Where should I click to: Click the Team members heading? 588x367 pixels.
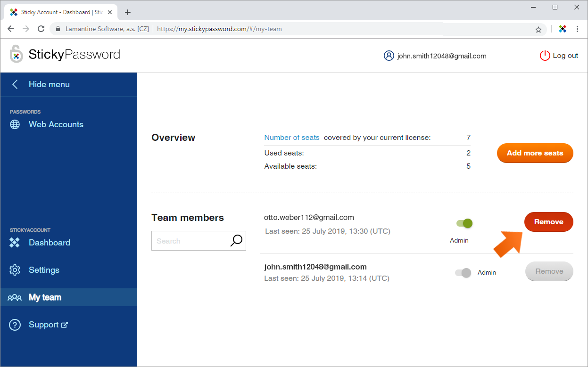[x=188, y=218]
